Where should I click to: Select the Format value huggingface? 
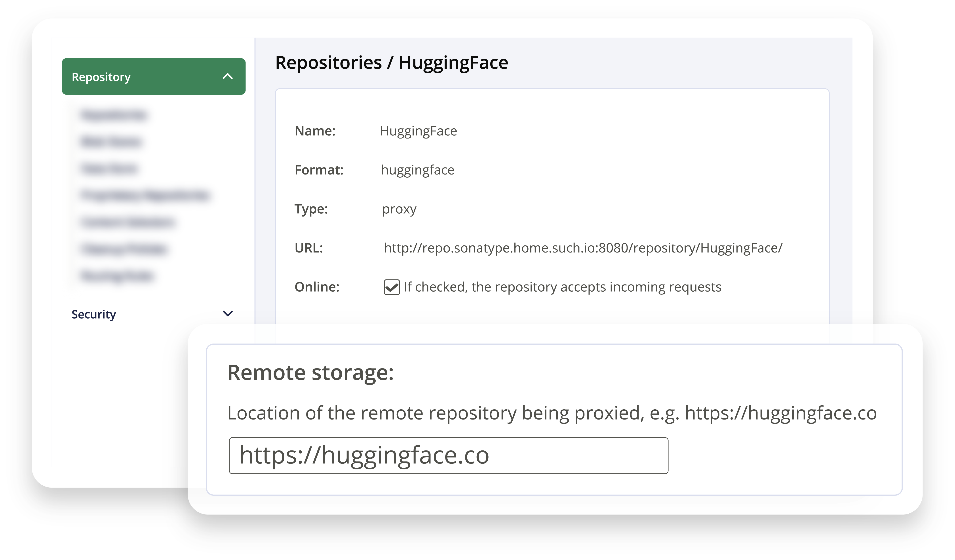[x=417, y=170]
